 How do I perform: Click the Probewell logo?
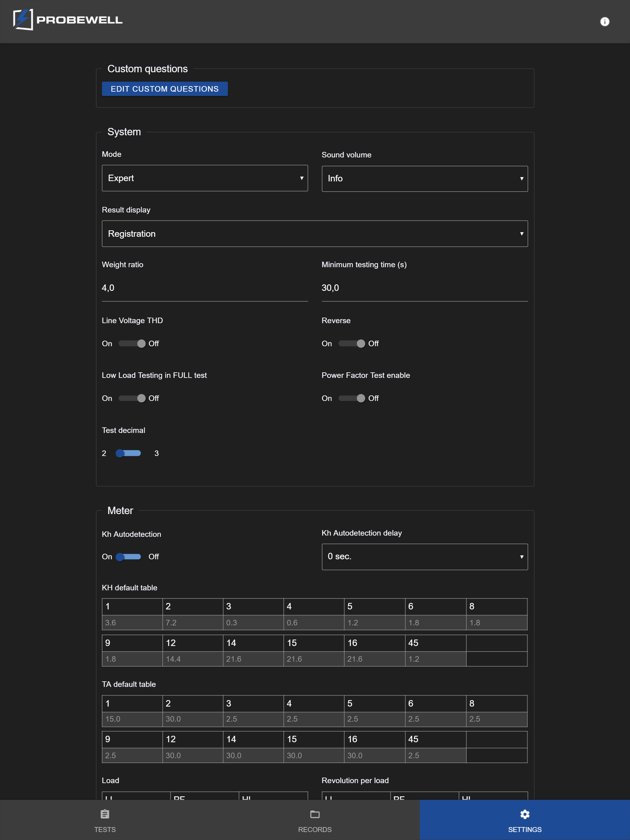[x=68, y=20]
